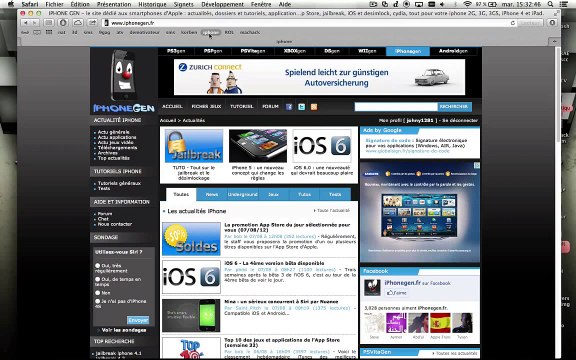Switch to the Underground tab
576x360 pixels.
tap(242, 194)
